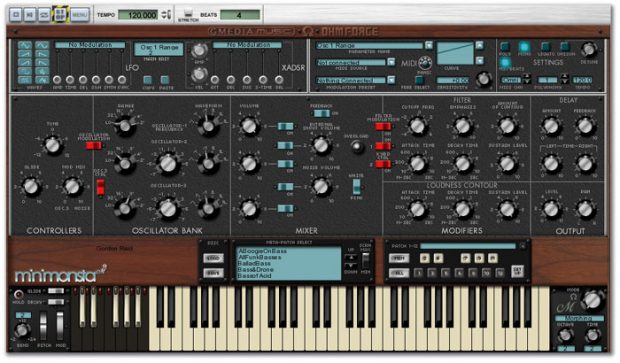Click the Osc 1 Range mod edit display

159,49
